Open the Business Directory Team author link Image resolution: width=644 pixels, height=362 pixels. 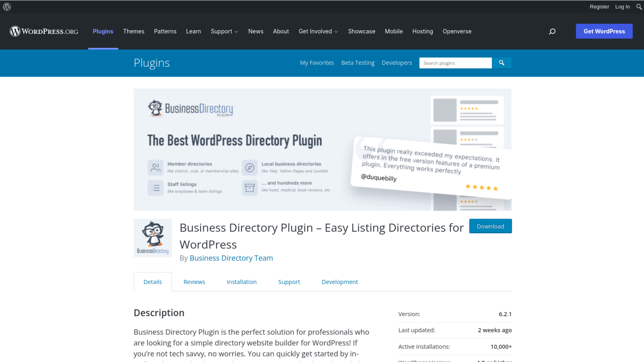pyautogui.click(x=231, y=258)
